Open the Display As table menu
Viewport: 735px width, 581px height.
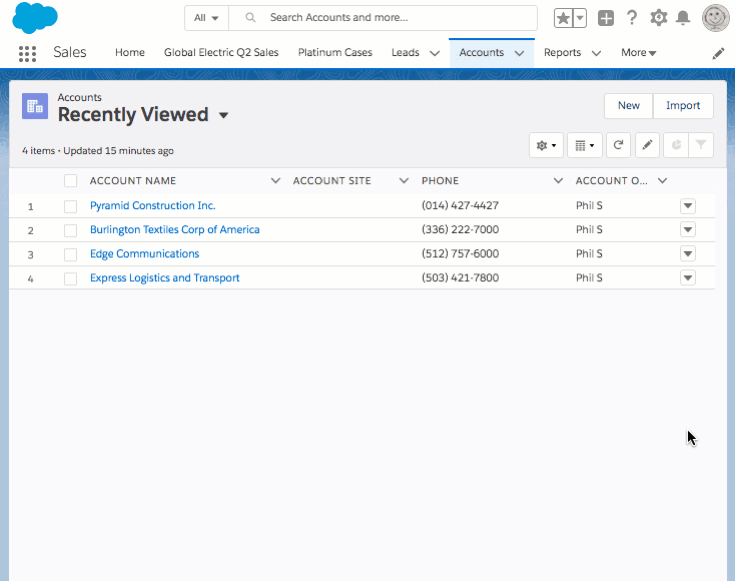585,145
